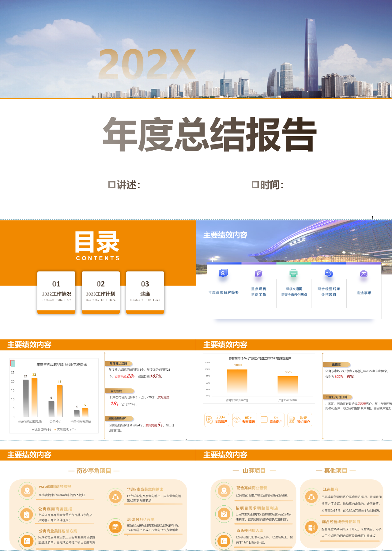Open the 03 述廉 contents card
The height and width of the screenshot is (551, 392).
pos(145,293)
